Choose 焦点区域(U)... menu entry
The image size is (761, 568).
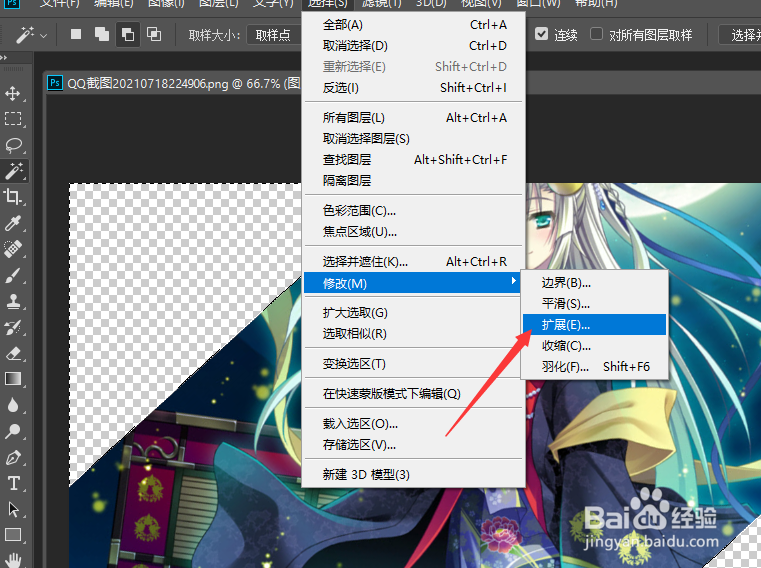click(414, 232)
